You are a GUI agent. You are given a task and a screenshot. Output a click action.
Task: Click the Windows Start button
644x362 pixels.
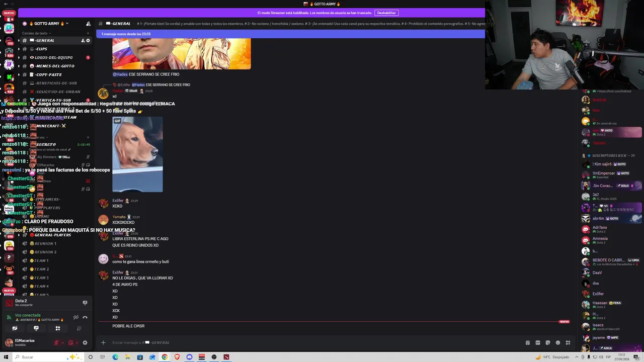pos(6,357)
